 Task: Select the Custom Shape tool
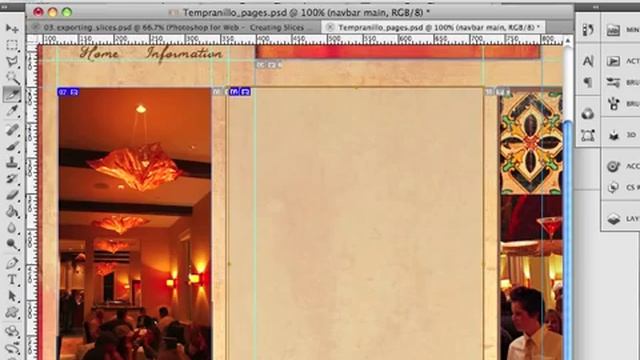pos(12,312)
